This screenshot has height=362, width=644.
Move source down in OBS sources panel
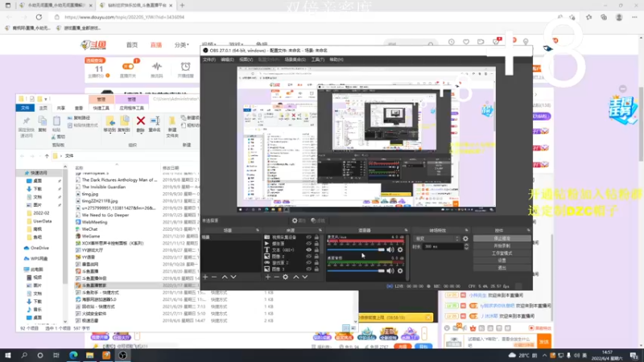pos(305,277)
